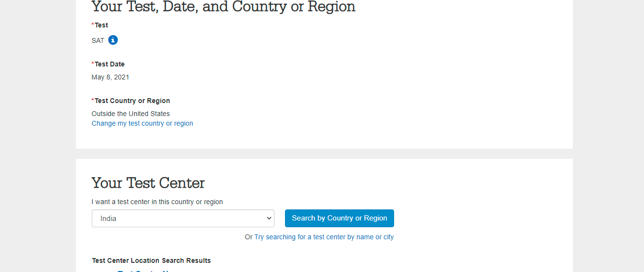This screenshot has height=272, width=644.
Task: Click the Your Test Center heading
Action: coord(148,183)
